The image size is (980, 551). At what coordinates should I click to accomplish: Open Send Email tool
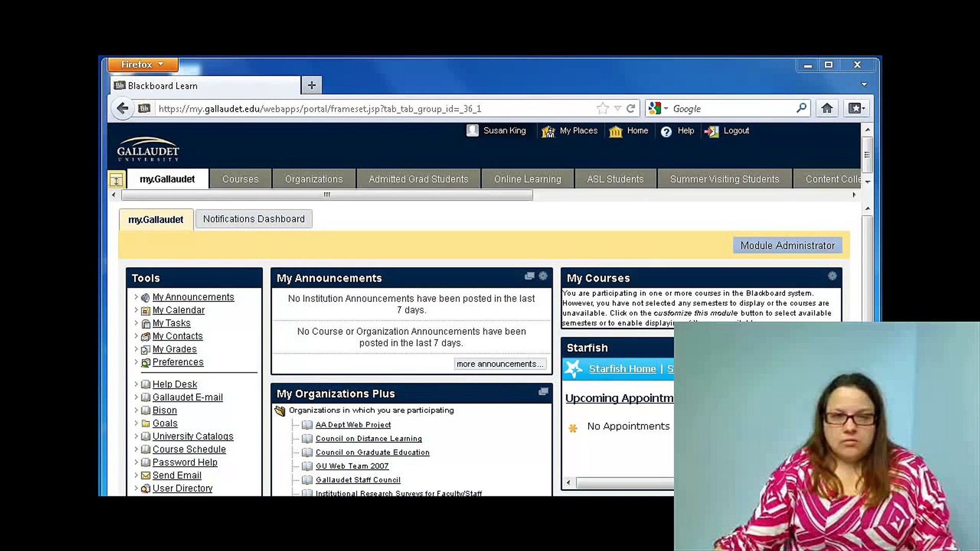point(177,475)
